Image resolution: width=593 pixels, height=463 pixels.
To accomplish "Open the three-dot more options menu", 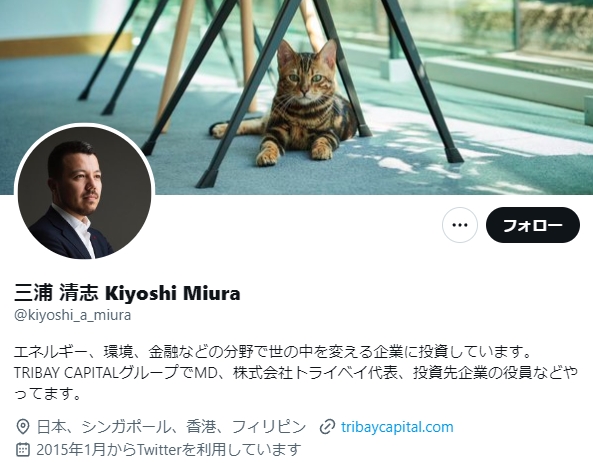I will click(459, 225).
